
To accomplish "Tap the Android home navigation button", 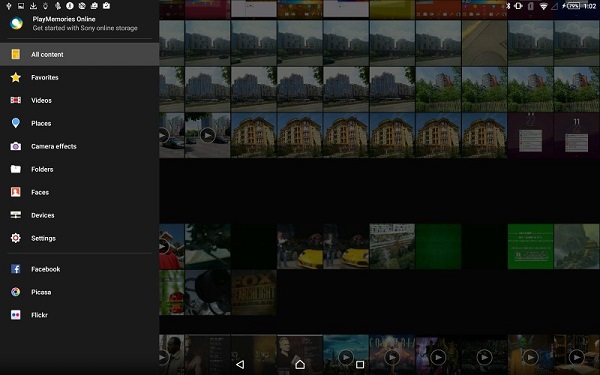I will (x=300, y=364).
